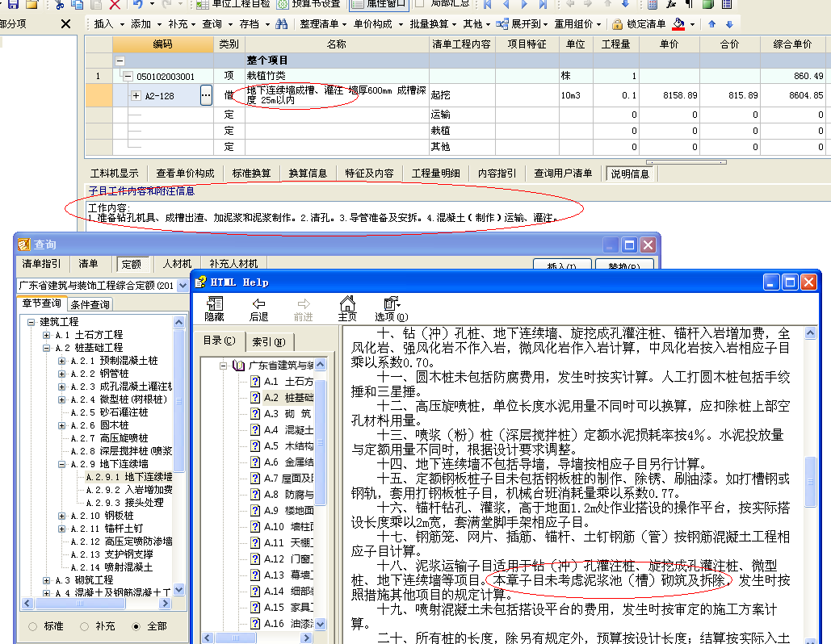Click 主页 home icon in HTML Help
Screen dimensions: 831x644
tap(347, 309)
